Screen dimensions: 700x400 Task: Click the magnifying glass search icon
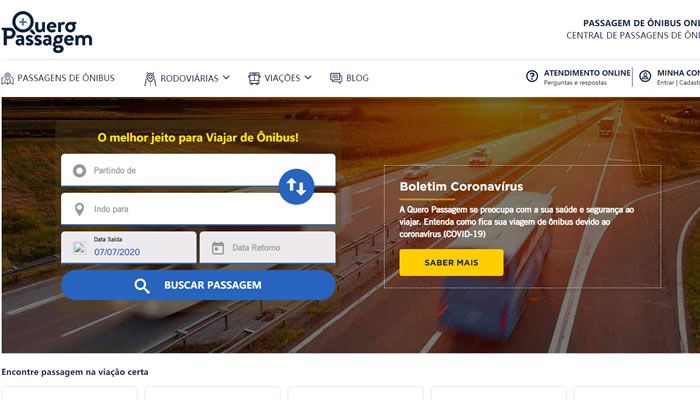(x=142, y=286)
